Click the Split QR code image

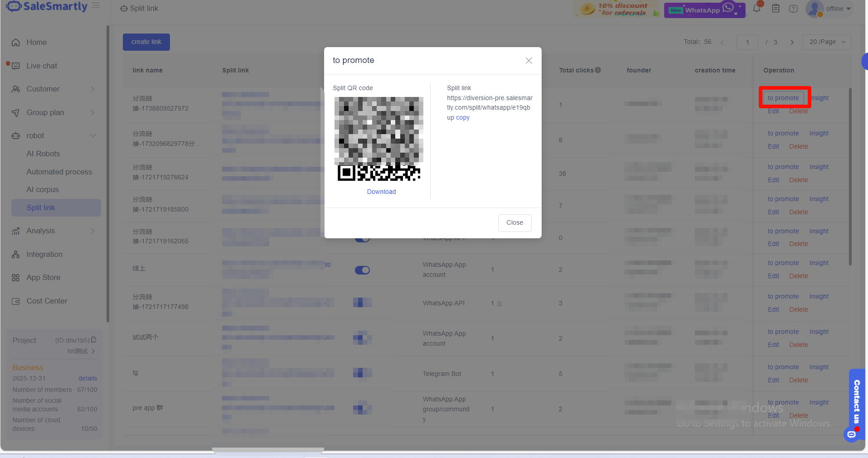coord(379,139)
